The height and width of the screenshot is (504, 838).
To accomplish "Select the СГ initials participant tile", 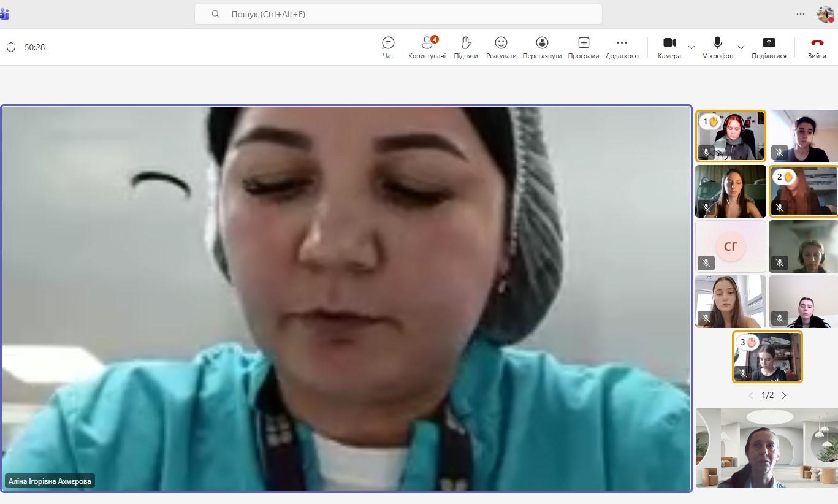I will 730,246.
